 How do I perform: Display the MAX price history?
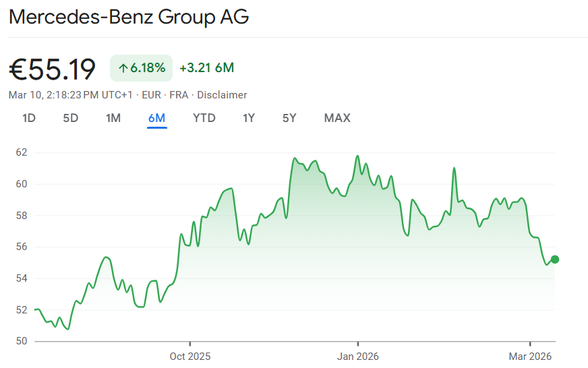337,118
